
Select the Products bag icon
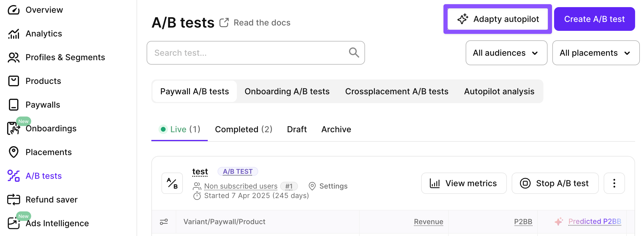[x=14, y=81]
